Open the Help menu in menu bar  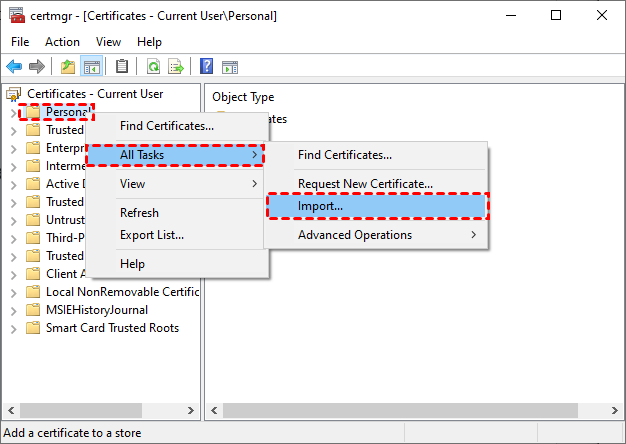coord(149,42)
